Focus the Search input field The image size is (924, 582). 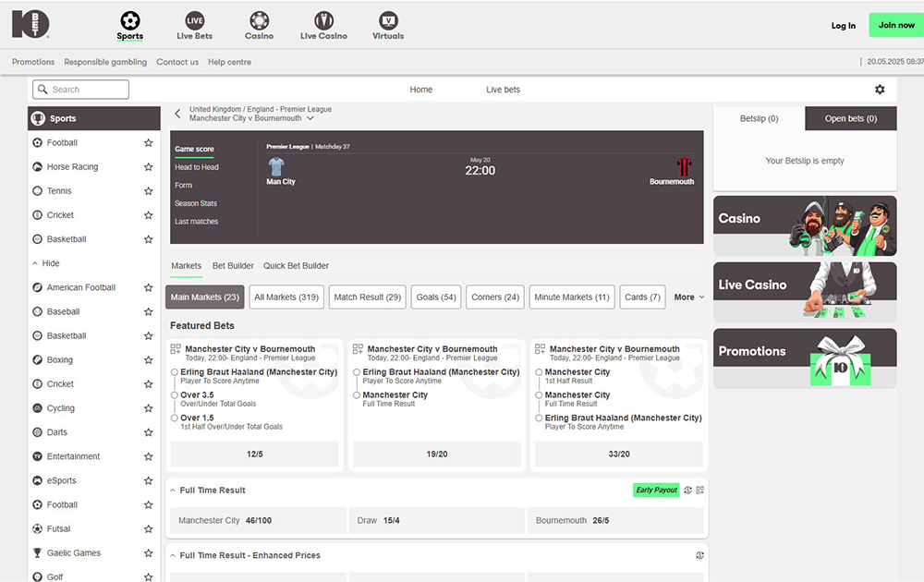coord(80,90)
